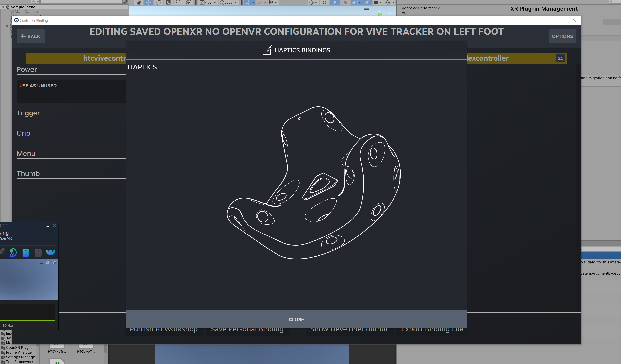Image resolution: width=621 pixels, height=364 pixels.
Task: Open the Pivot handle position dropdown
Action: 208,2
